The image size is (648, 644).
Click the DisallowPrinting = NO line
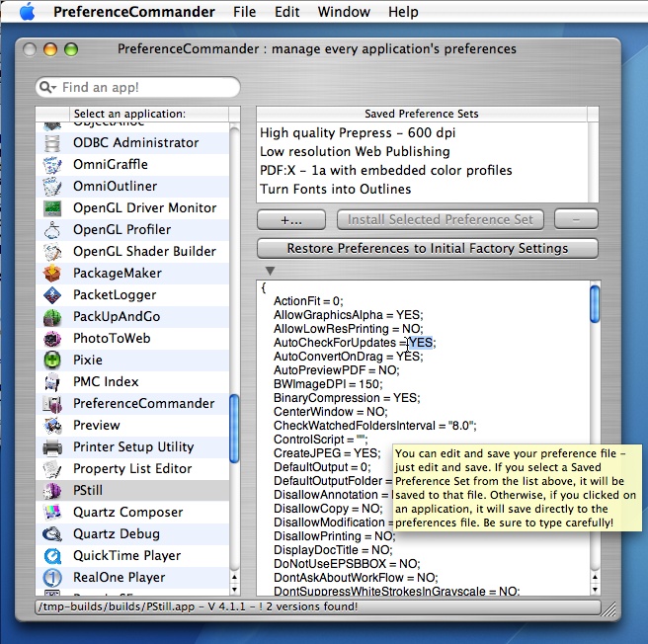334,536
